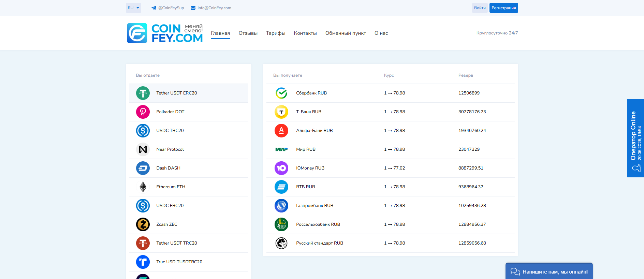
Task: Click the Русский стандарт reserve 12859056.68
Action: [472, 243]
